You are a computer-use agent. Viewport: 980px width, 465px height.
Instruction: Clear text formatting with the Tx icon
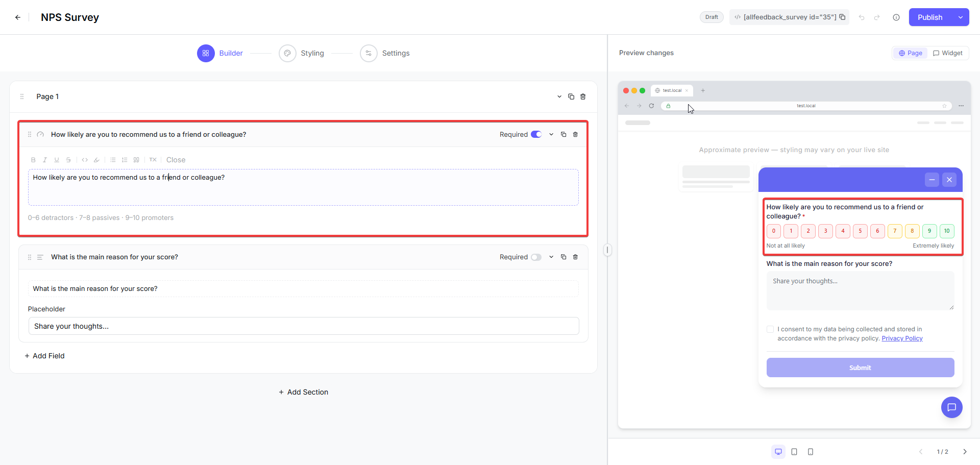tap(153, 160)
